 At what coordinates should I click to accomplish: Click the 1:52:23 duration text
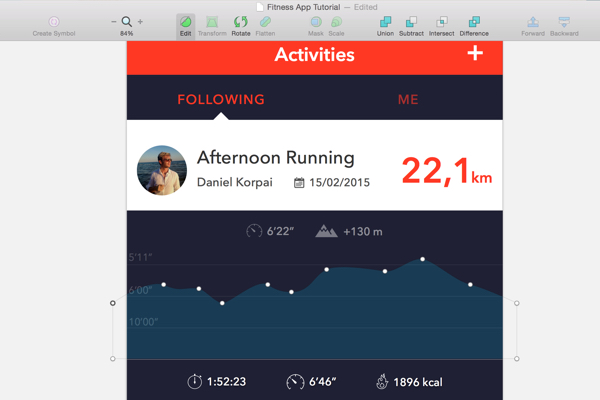point(226,382)
